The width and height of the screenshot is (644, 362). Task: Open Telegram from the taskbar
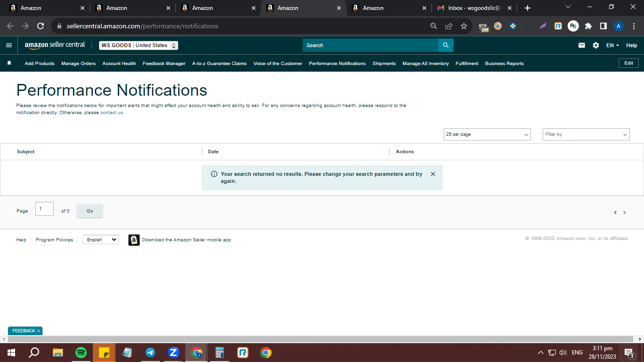(x=150, y=353)
